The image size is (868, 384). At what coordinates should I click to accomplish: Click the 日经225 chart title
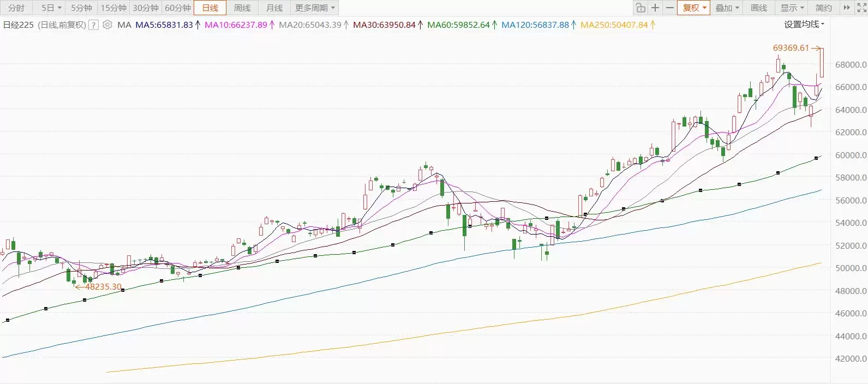click(19, 25)
